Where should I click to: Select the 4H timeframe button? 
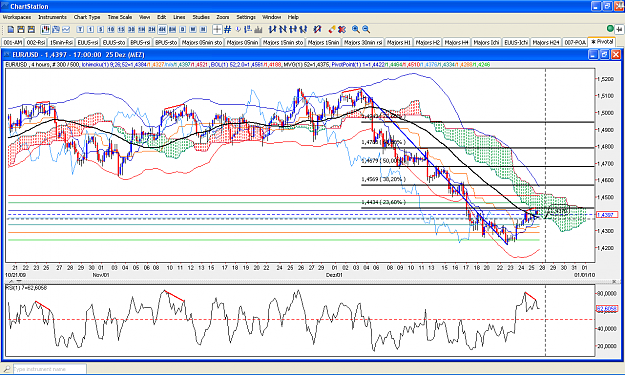(162, 29)
